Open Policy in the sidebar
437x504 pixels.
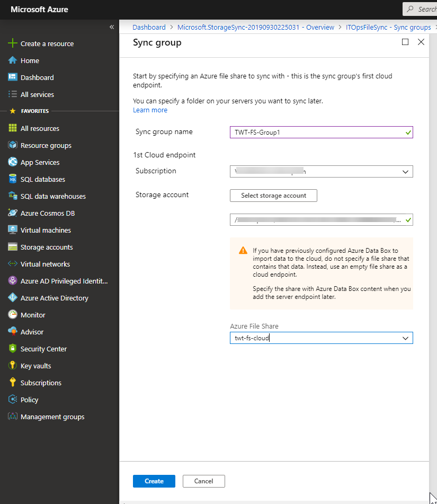29,400
